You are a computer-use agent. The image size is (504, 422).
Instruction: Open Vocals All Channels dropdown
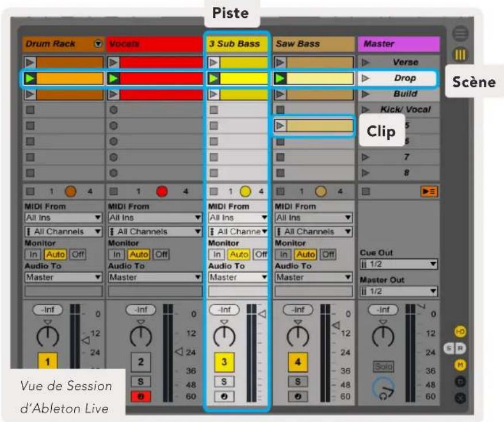(x=155, y=232)
